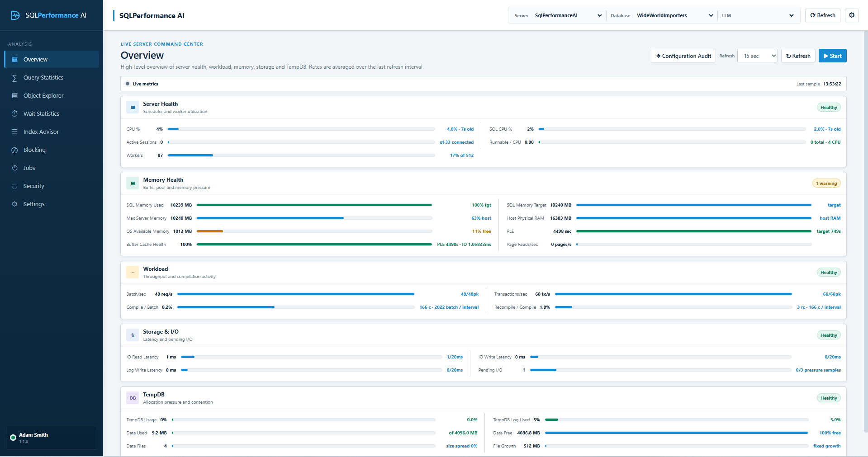Open the Database dropdown WideWorldImporters
This screenshot has height=457, width=868.
tap(675, 15)
